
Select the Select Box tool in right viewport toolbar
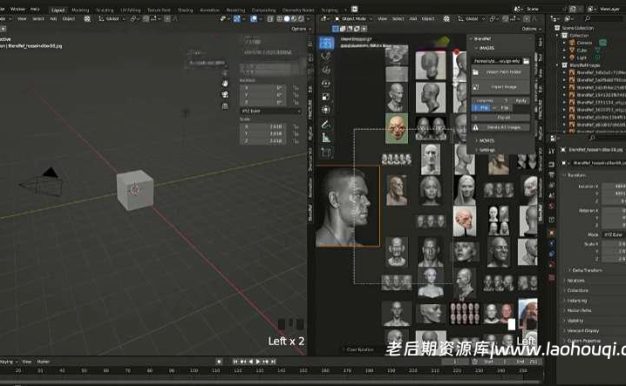(x=327, y=43)
